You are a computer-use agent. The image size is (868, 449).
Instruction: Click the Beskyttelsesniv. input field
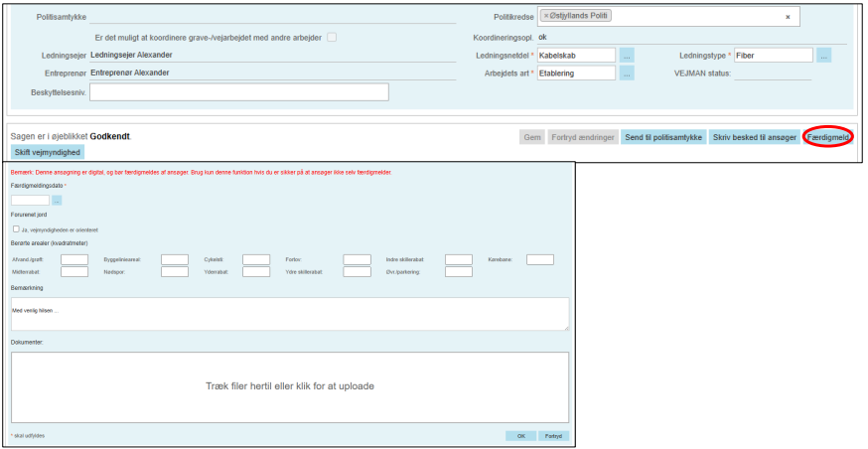click(238, 92)
